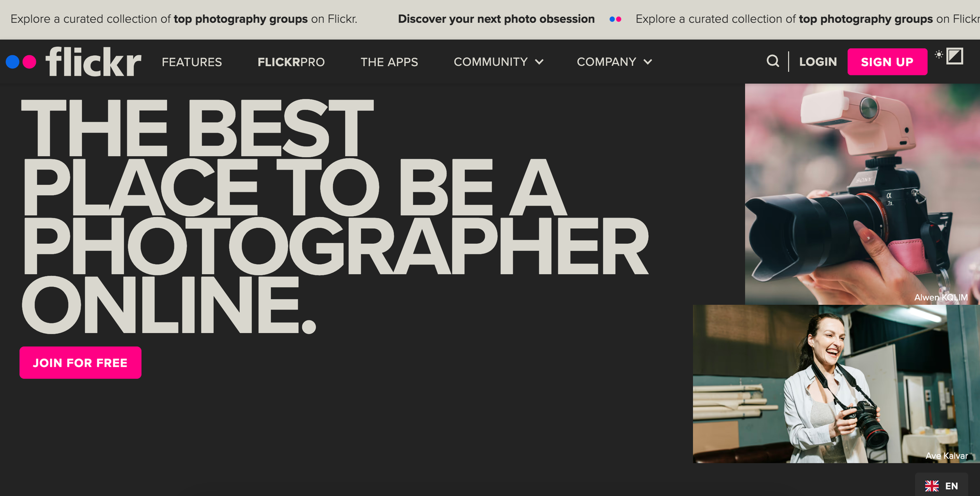This screenshot has height=496, width=980.
Task: Click the Login link
Action: point(818,62)
